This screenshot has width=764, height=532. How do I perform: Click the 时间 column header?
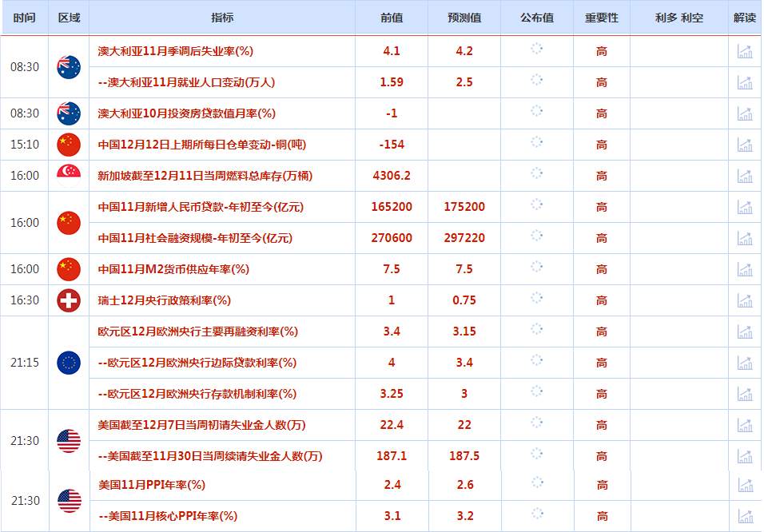click(24, 18)
